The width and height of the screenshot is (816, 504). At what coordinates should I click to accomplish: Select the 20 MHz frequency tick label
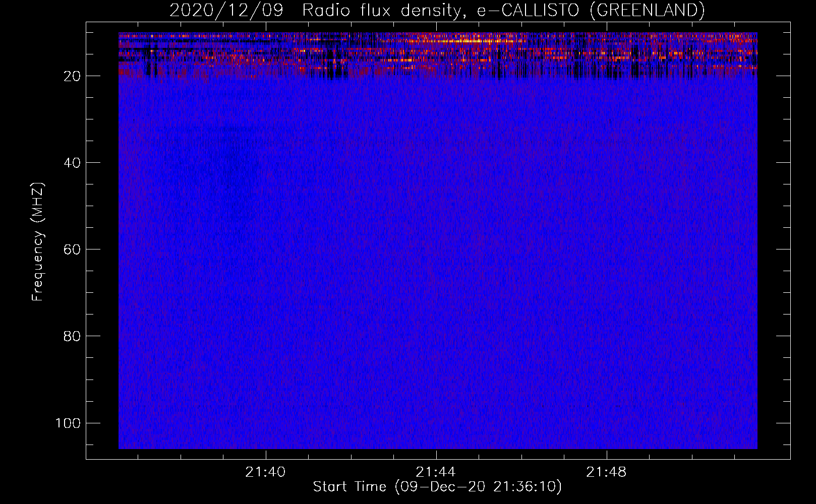(72, 76)
